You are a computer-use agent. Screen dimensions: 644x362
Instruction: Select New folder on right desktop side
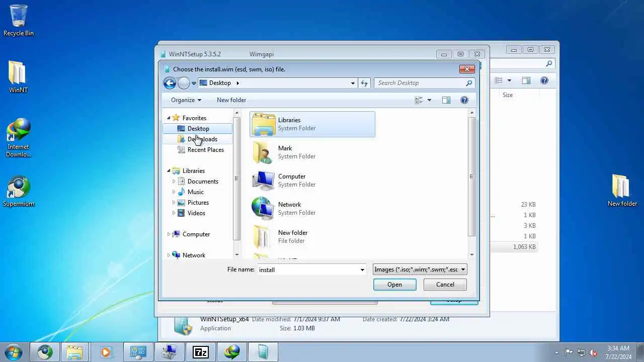[622, 191]
